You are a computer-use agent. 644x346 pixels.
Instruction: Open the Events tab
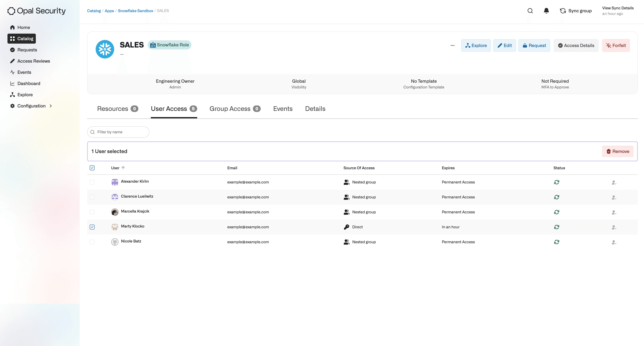coord(283,109)
